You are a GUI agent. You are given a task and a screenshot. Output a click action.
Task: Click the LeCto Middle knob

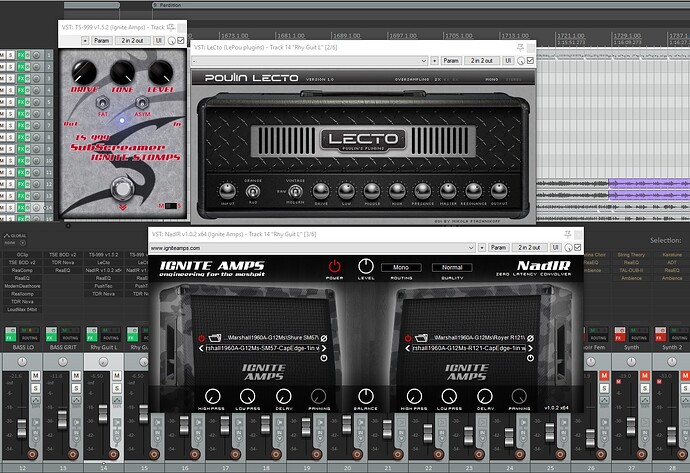[x=372, y=191]
